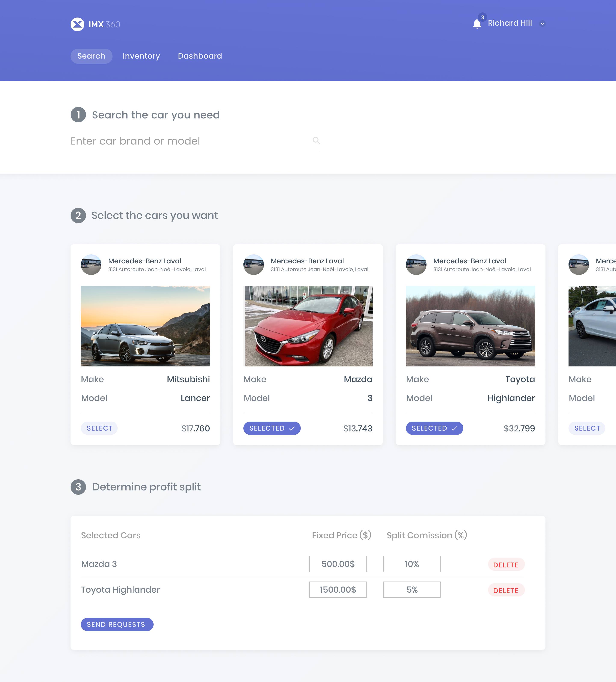Image resolution: width=616 pixels, height=682 pixels.
Task: Click dealer avatar on fourth car card
Action: tap(578, 264)
